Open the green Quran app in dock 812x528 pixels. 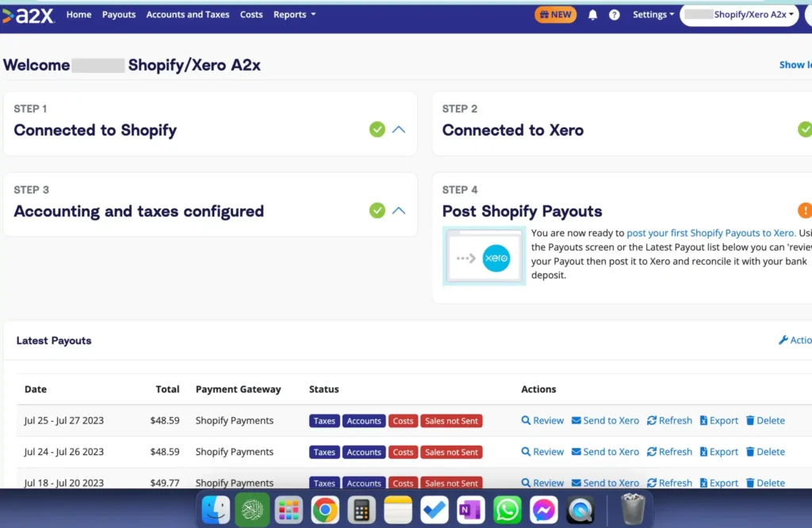pyautogui.click(x=252, y=510)
